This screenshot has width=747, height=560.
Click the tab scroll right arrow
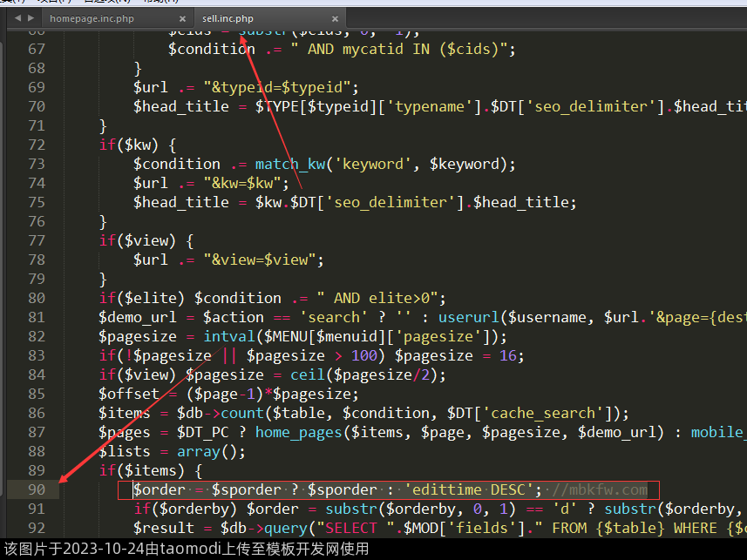31,18
